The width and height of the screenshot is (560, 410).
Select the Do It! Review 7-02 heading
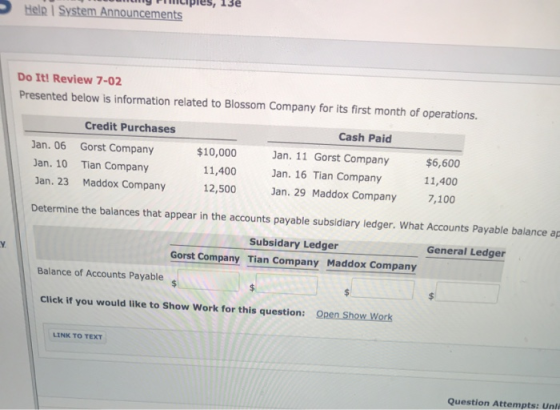pyautogui.click(x=70, y=79)
